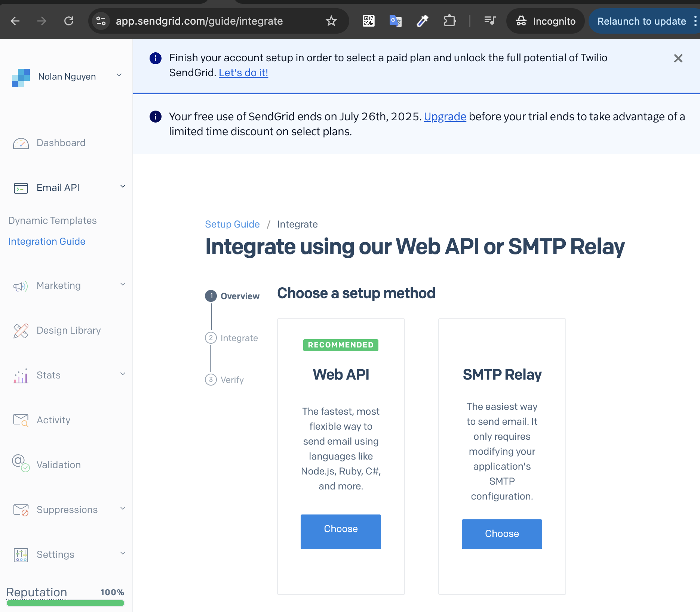Click the Design Library pencil-ruler icon
The image size is (700, 612).
21,331
